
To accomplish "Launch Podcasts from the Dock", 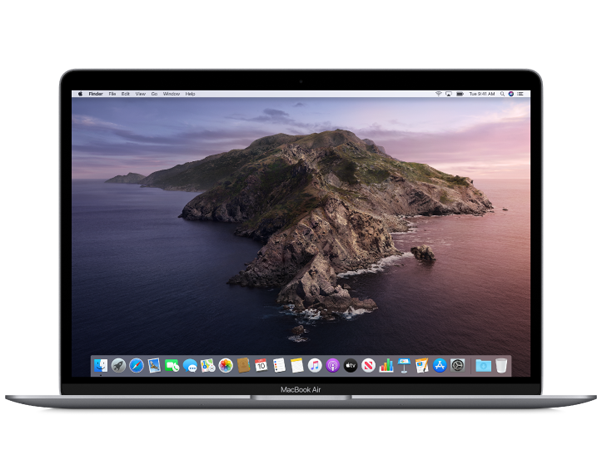I will 332,365.
